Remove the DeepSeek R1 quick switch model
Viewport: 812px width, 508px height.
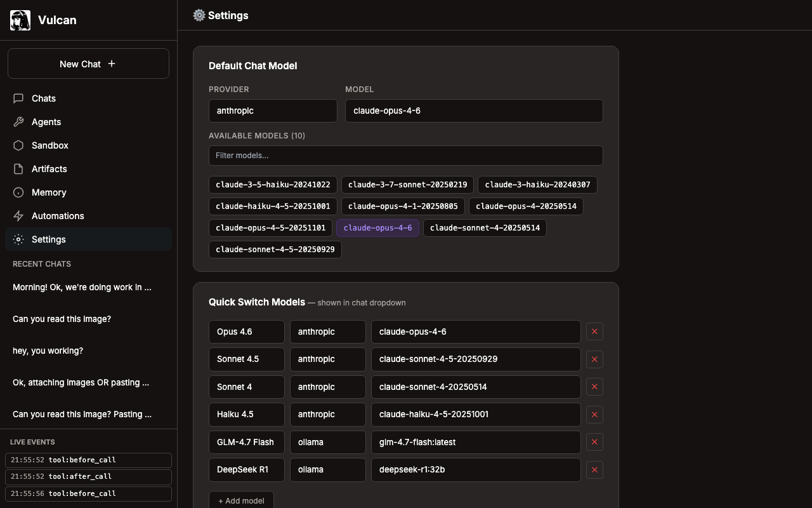tap(594, 470)
